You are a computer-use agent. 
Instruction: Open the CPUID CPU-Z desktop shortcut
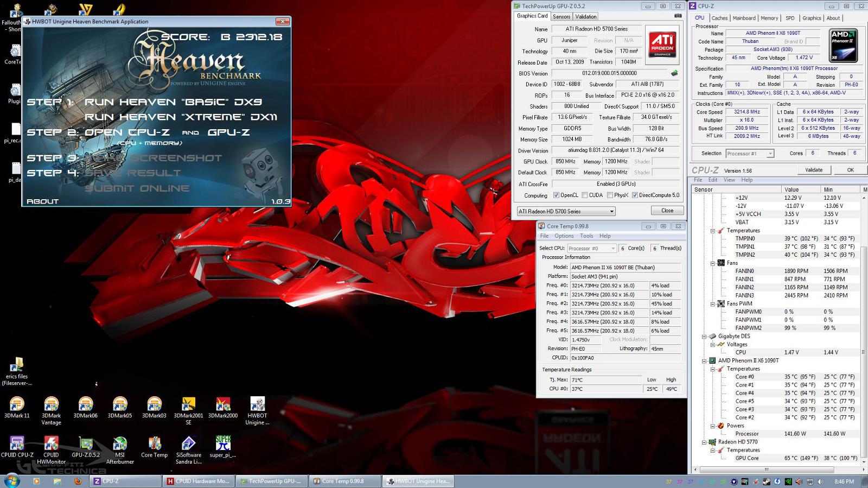coord(17,447)
